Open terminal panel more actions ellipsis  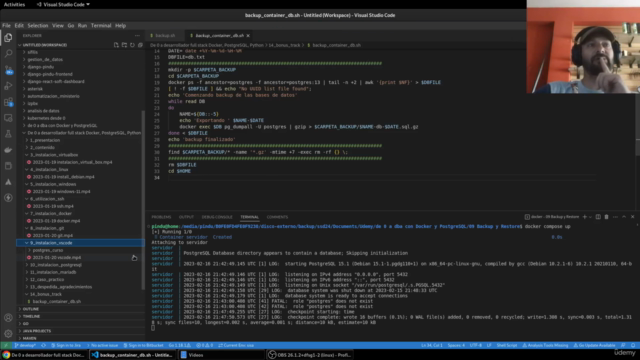(616, 217)
